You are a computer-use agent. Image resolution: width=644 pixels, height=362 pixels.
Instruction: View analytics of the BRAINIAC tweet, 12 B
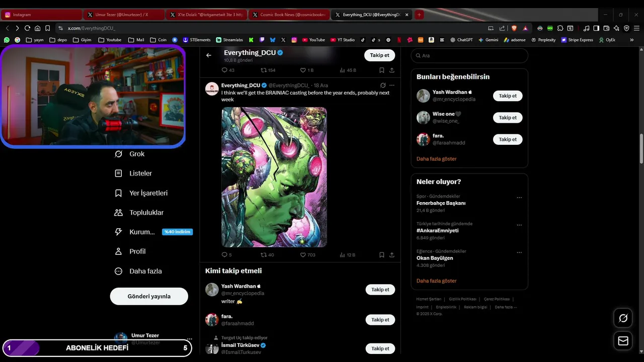click(347, 255)
